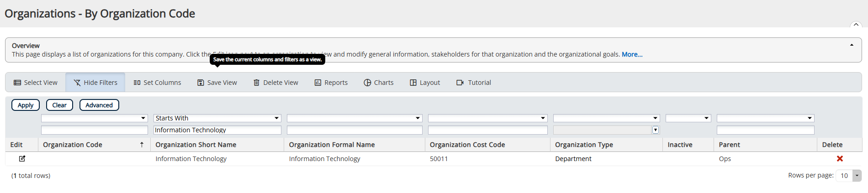The width and height of the screenshot is (868, 193).
Task: Open Advanced filter options
Action: point(99,105)
